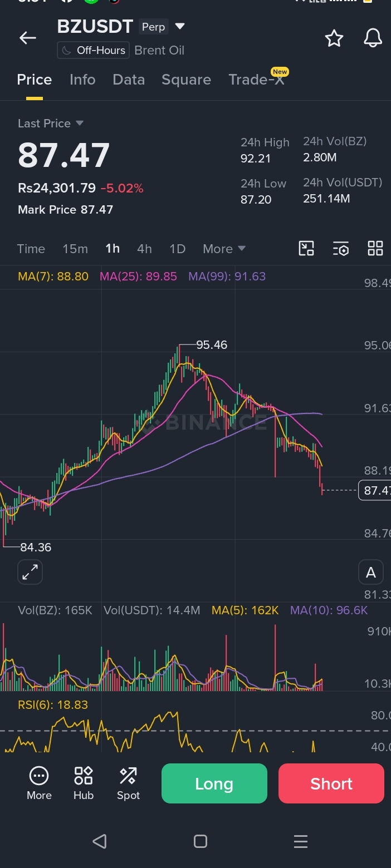This screenshot has width=391, height=868.
Task: Select the 15m chart interval
Action: click(75, 249)
